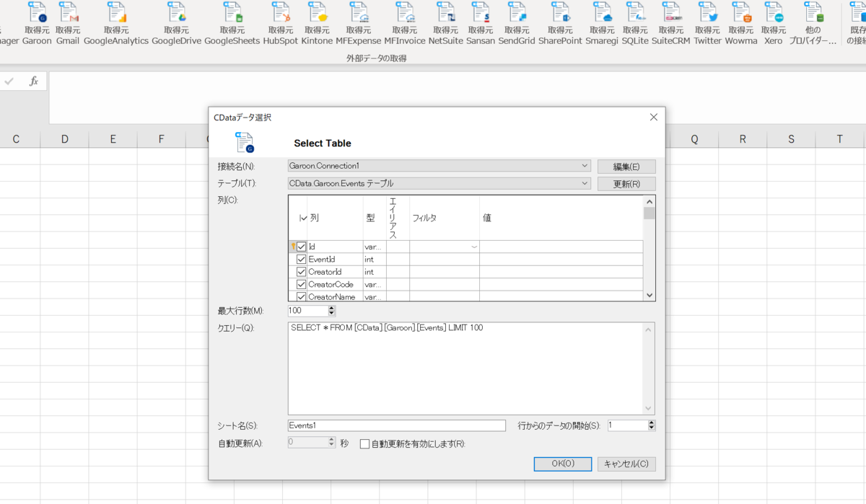Increase 行からのデータの開始 with up arrow
866x504 pixels.
pos(652,423)
